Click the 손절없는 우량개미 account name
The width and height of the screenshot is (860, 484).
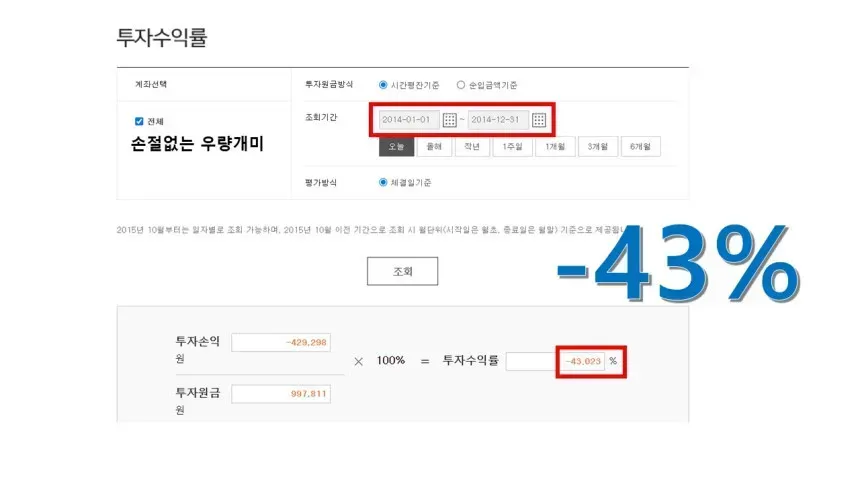point(197,144)
